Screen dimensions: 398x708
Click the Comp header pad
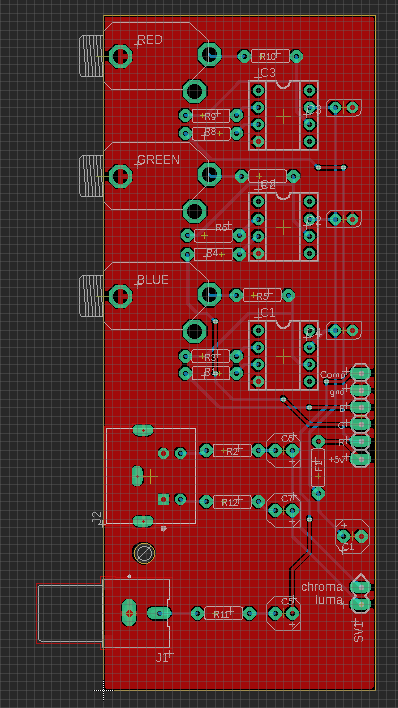(x=361, y=373)
